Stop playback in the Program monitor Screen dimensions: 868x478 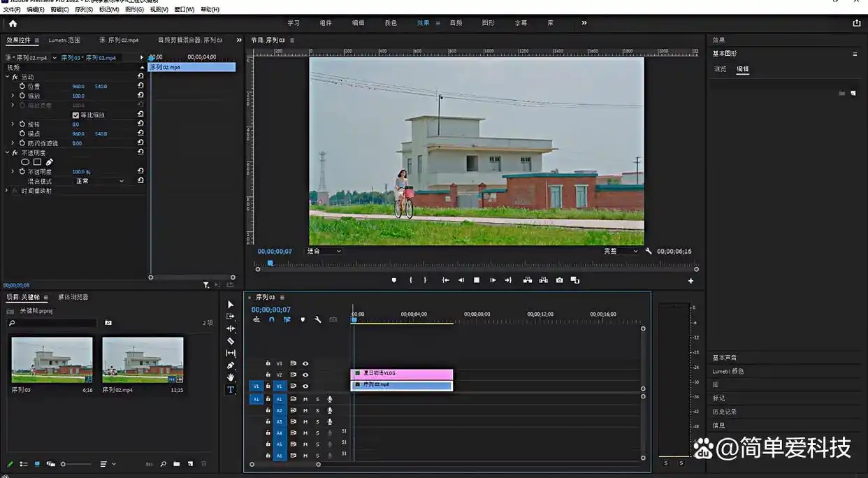point(477,280)
